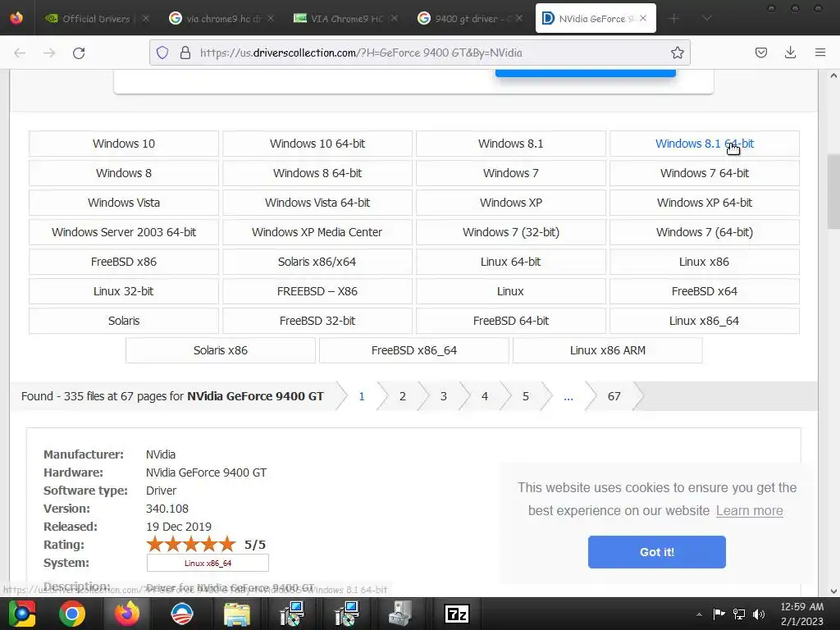Open Firefox from the taskbar
This screenshot has width=840, height=630.
click(x=127, y=614)
